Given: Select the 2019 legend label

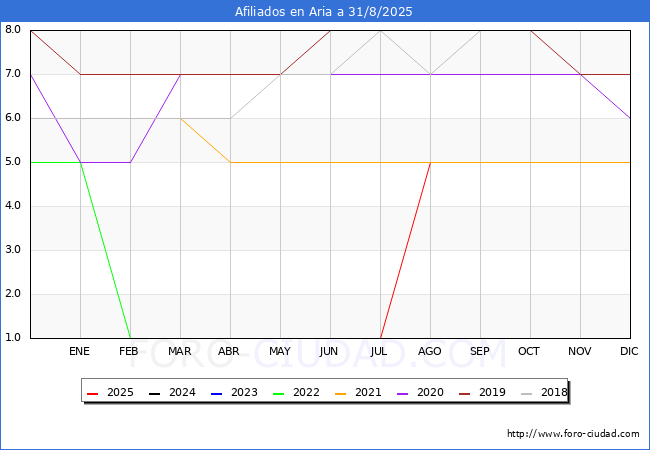Looking at the screenshot, I should tap(492, 392).
